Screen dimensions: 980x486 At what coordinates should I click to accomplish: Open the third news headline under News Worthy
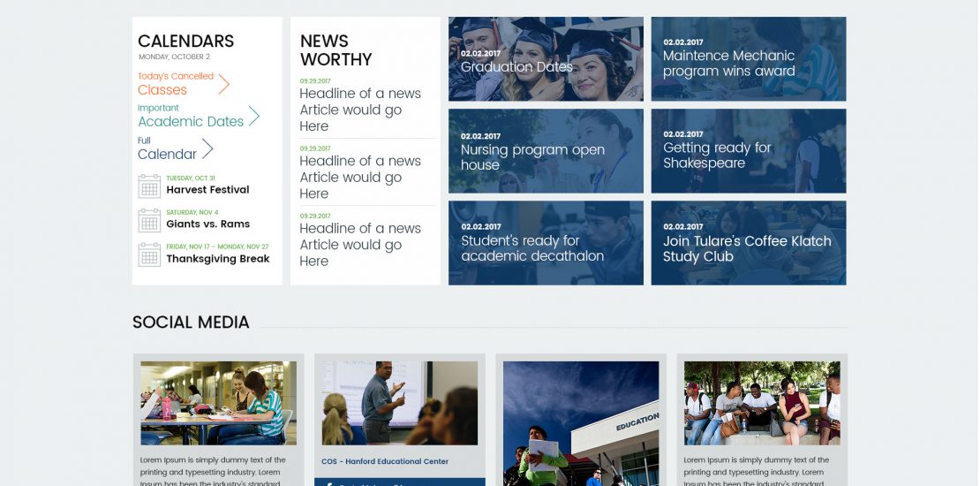(360, 245)
